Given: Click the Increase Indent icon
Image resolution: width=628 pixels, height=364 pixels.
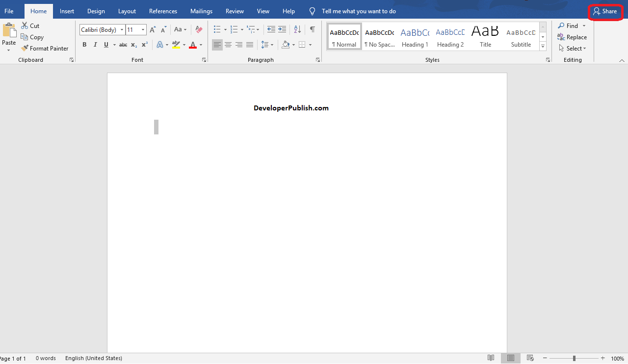Looking at the screenshot, I should pyautogui.click(x=282, y=30).
